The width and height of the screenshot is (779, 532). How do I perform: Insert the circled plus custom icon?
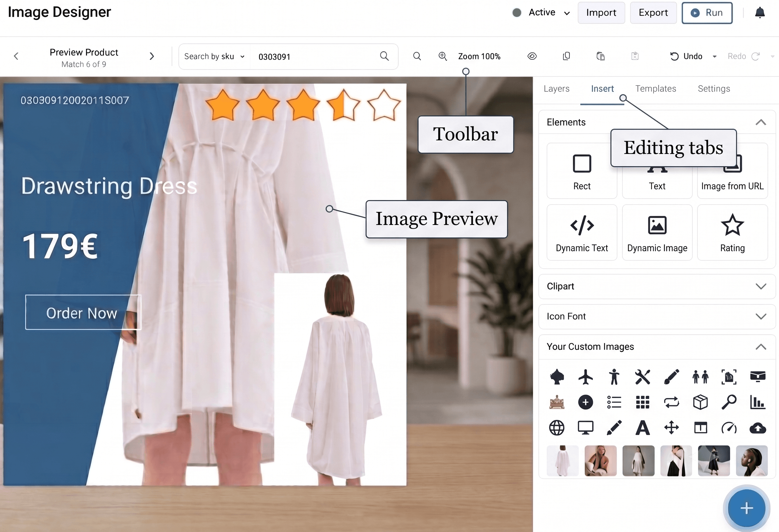586,402
